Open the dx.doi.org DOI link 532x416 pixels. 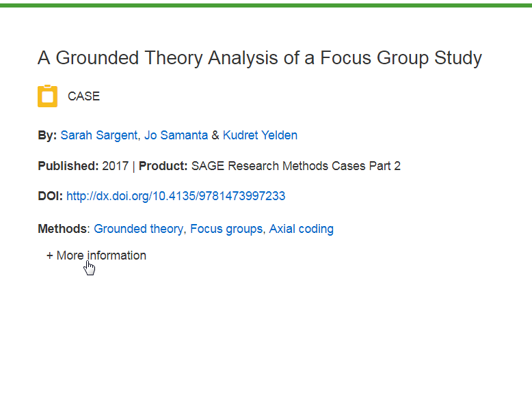pyautogui.click(x=176, y=196)
